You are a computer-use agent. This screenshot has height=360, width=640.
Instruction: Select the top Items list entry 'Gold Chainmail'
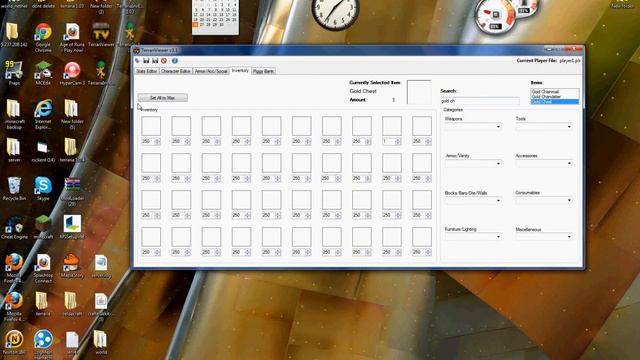554,92
